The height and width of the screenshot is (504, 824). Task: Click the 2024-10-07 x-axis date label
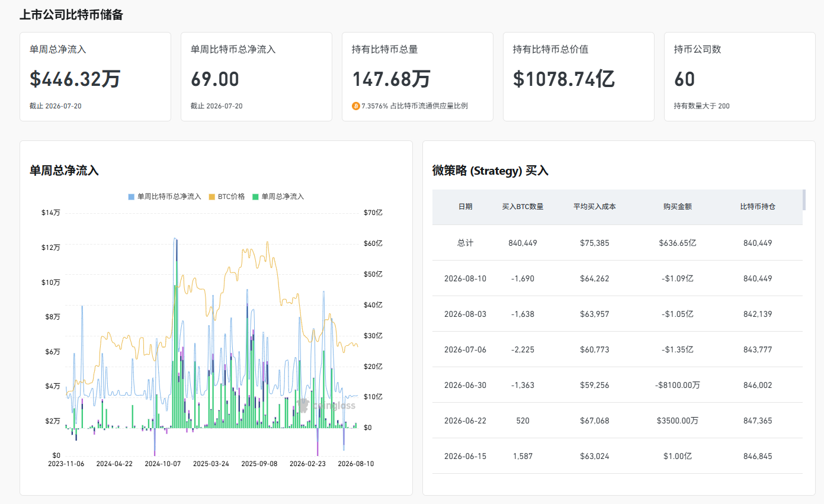click(163, 464)
